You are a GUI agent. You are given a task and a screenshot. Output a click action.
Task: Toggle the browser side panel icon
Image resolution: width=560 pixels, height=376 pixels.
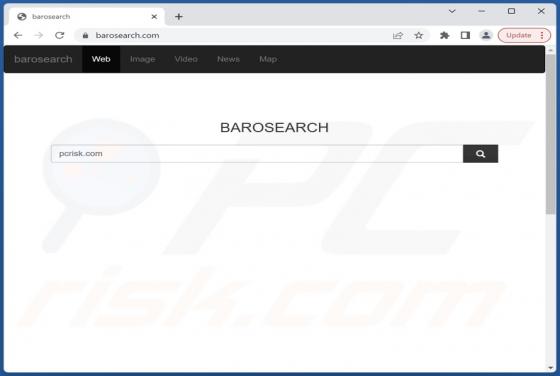coord(465,35)
